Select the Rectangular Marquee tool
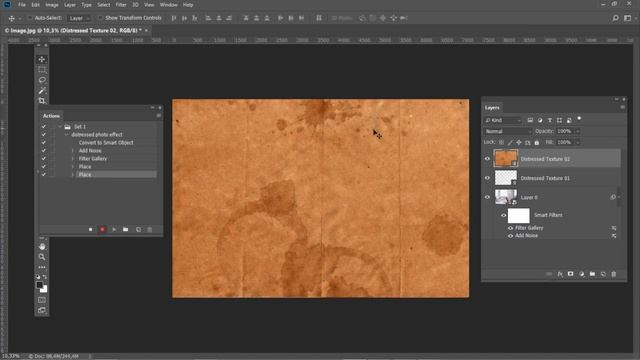This screenshot has width=640, height=360. point(42,70)
